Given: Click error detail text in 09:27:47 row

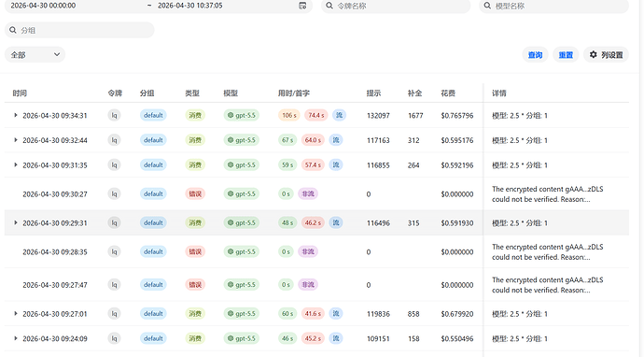Looking at the screenshot, I should point(548,285).
